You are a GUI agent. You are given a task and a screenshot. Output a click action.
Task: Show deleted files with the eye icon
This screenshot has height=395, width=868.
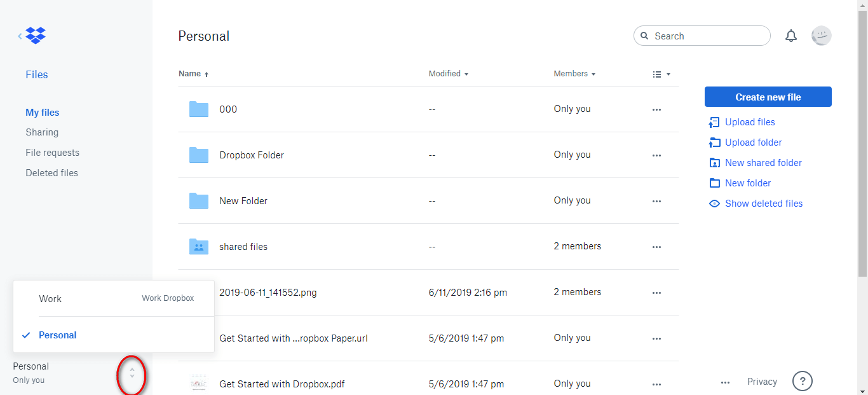[x=714, y=204]
